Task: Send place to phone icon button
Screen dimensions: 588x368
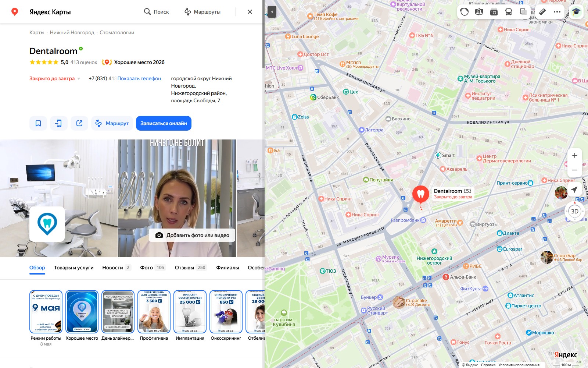Action: [x=59, y=123]
